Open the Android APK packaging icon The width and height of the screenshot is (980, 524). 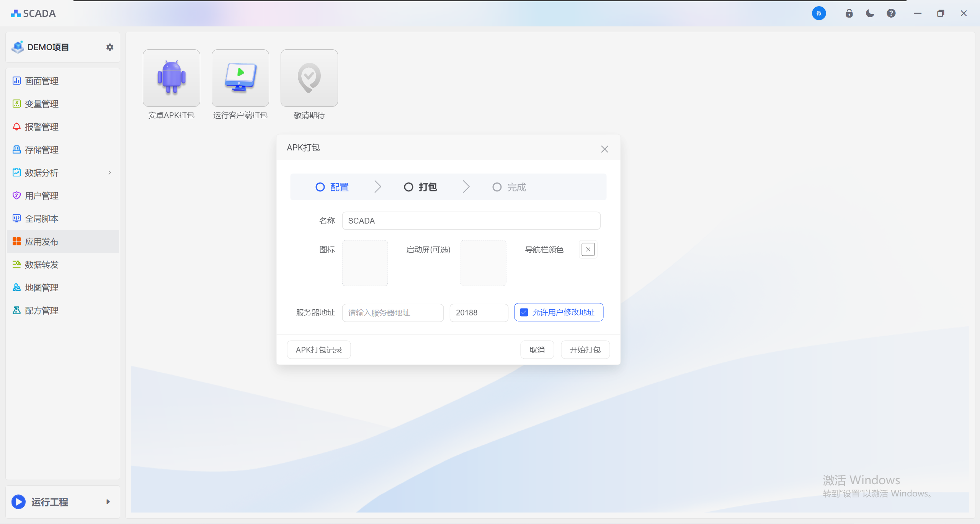[x=171, y=78]
